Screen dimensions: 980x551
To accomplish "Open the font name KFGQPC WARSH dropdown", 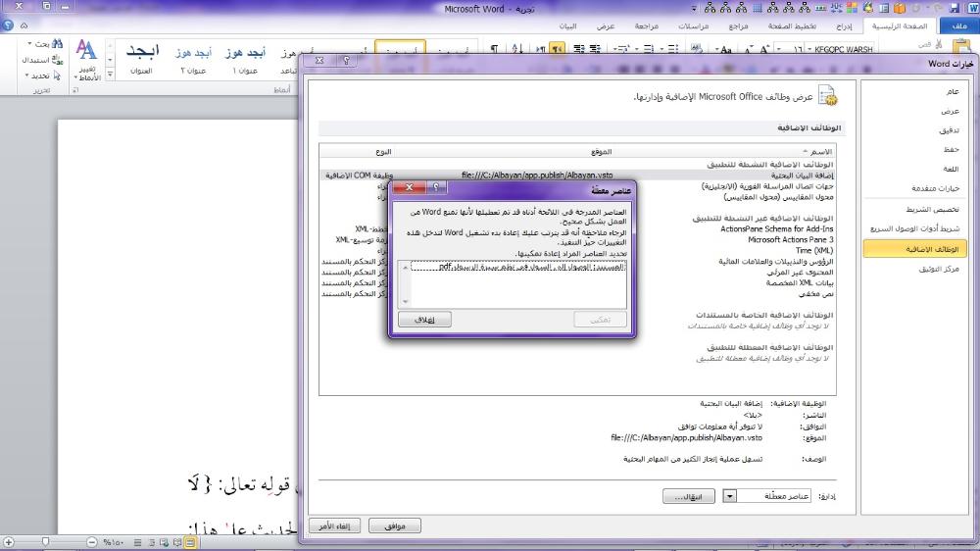I will [810, 49].
